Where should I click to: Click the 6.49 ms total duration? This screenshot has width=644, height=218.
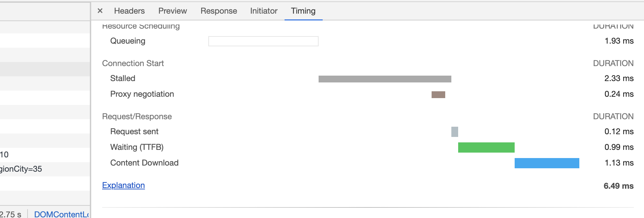click(x=618, y=186)
